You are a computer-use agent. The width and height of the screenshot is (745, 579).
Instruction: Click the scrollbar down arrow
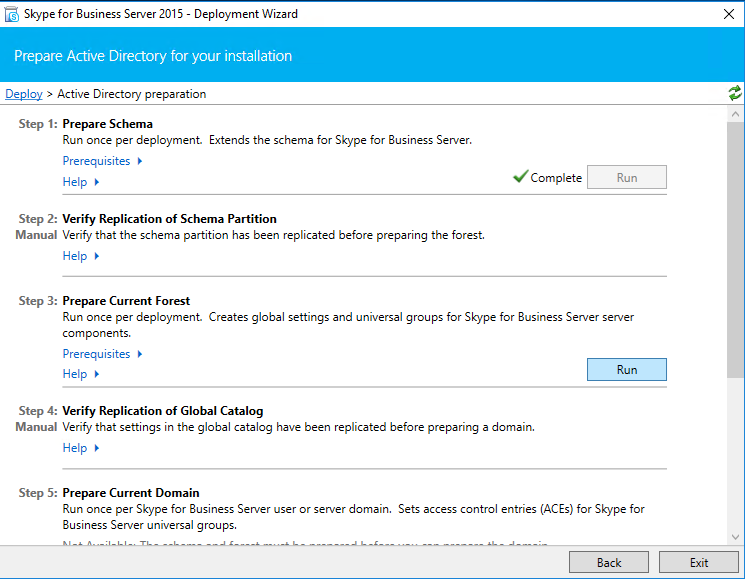(x=735, y=537)
